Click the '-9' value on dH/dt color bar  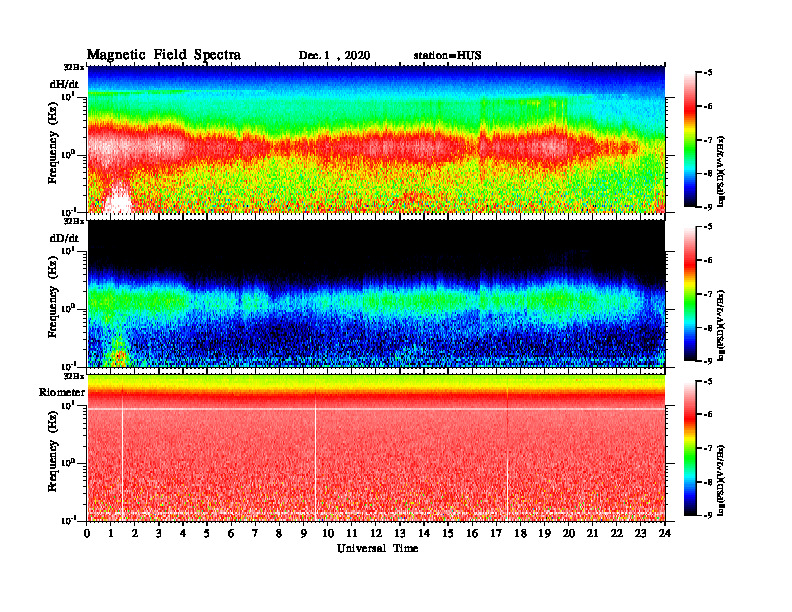tap(708, 207)
